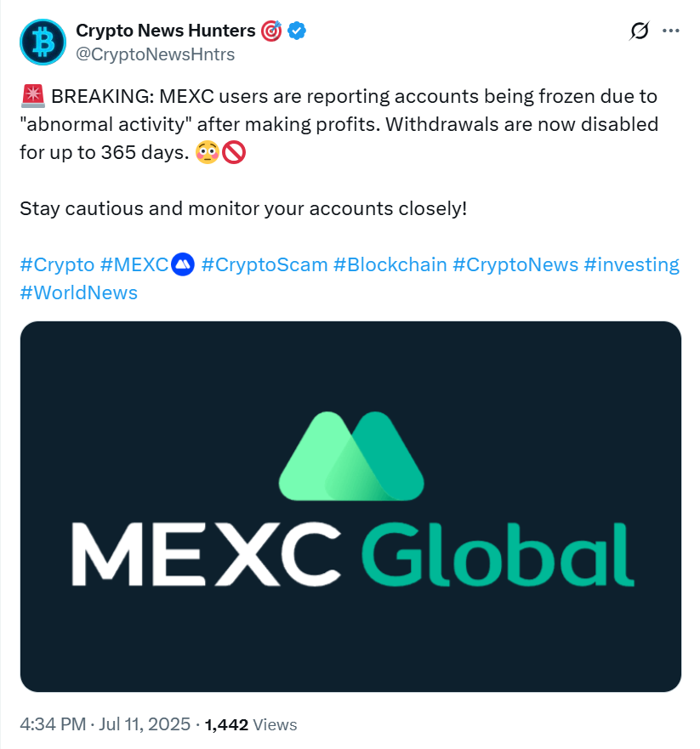Open the #Blockchain hashtag
Viewport: 700px width, 749px height.
[390, 264]
